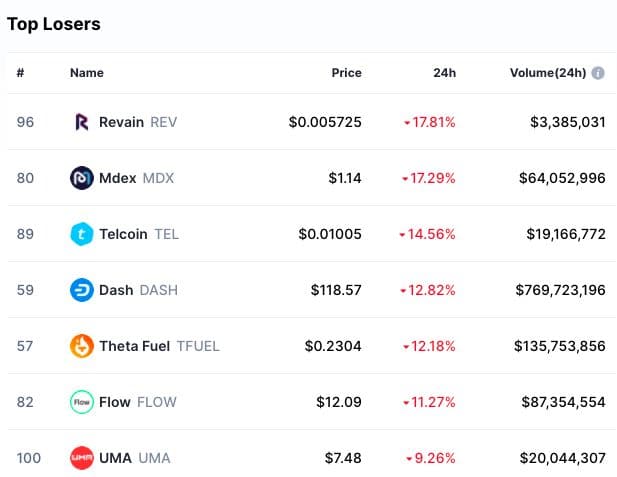Sort by rank number column header
Image resolution: width=617 pixels, height=477 pixels.
pos(20,73)
